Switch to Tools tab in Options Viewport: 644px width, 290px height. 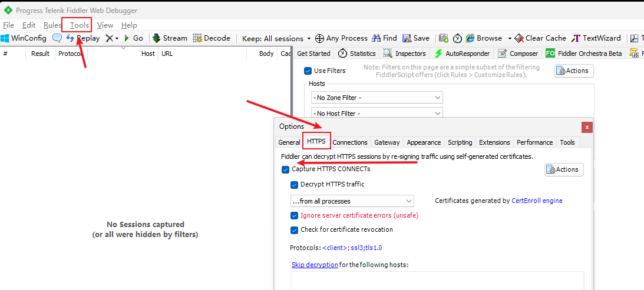tap(567, 142)
